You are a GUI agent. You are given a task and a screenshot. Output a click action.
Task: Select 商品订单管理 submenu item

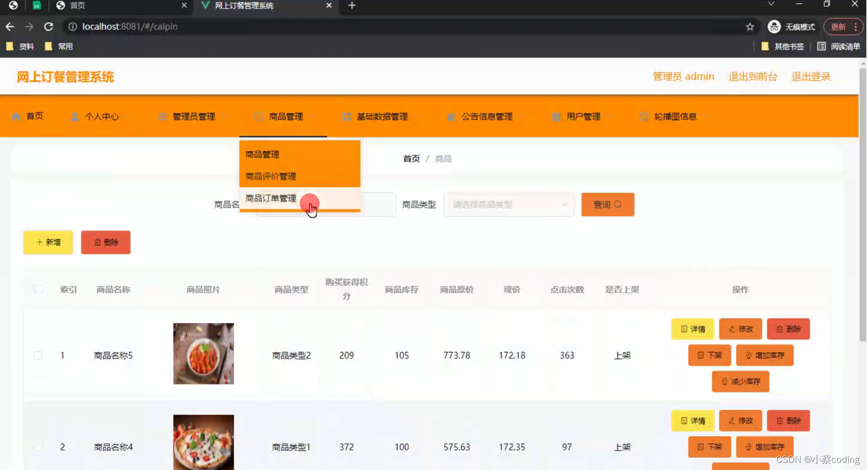pos(299,198)
